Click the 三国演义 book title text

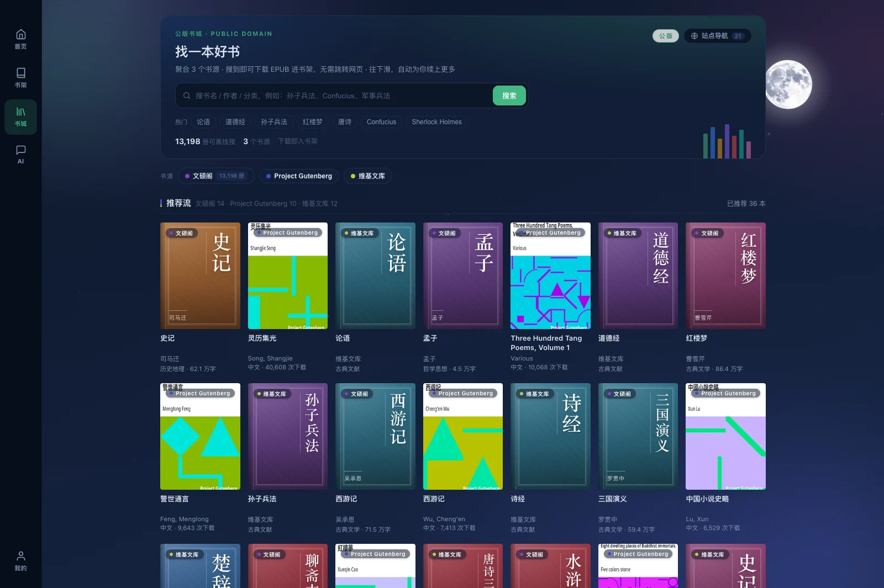[613, 499]
